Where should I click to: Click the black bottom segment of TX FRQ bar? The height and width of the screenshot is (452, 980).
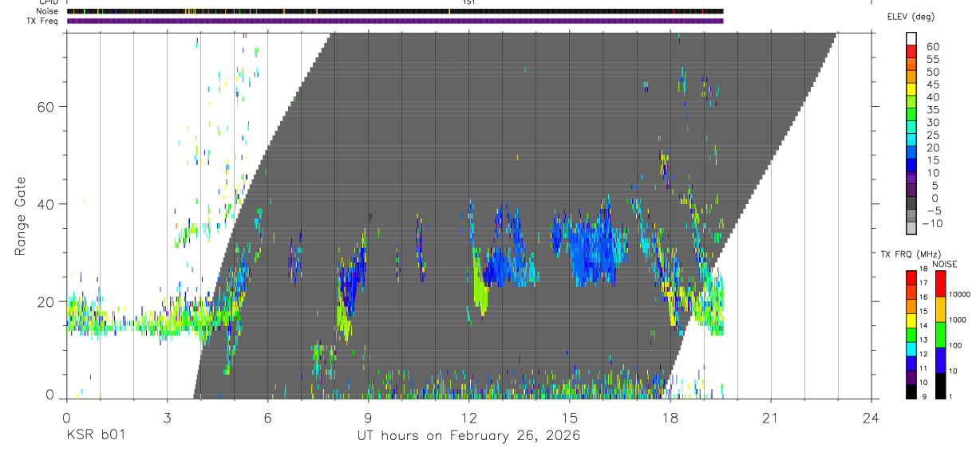tap(911, 391)
